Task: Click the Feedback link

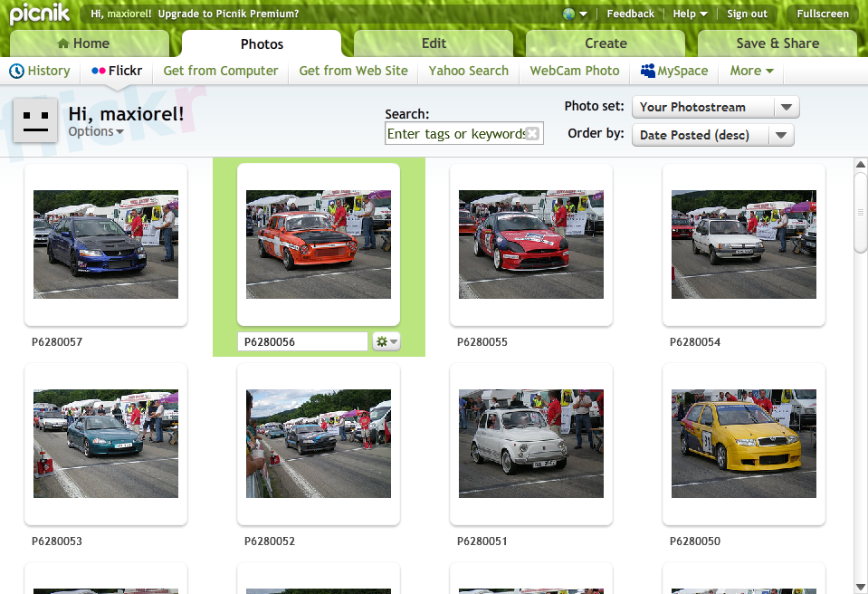Action: [x=630, y=14]
